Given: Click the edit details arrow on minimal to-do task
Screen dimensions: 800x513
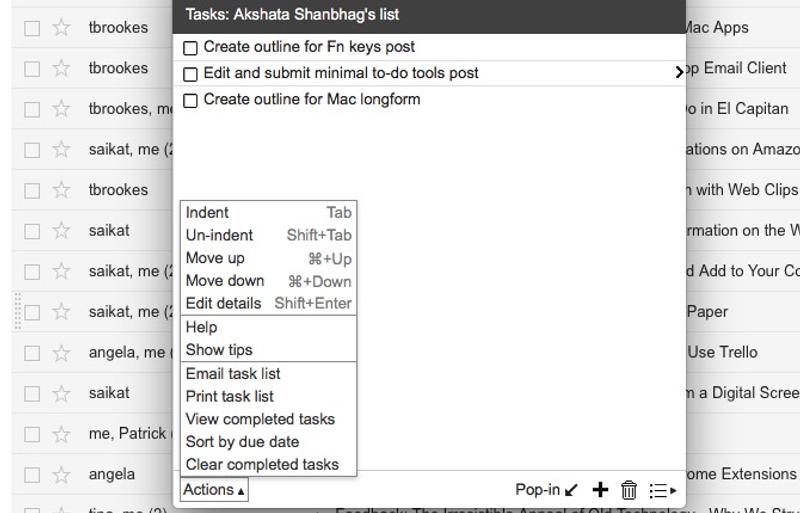Looking at the screenshot, I should (x=679, y=73).
